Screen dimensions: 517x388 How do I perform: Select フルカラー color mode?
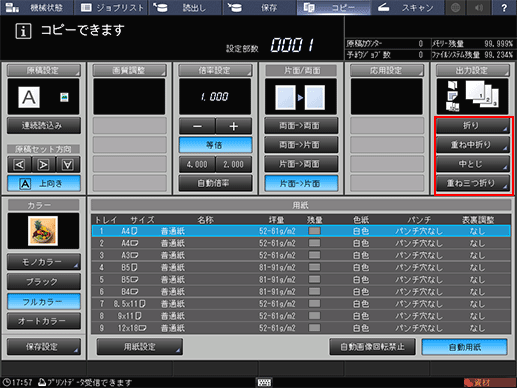point(44,302)
